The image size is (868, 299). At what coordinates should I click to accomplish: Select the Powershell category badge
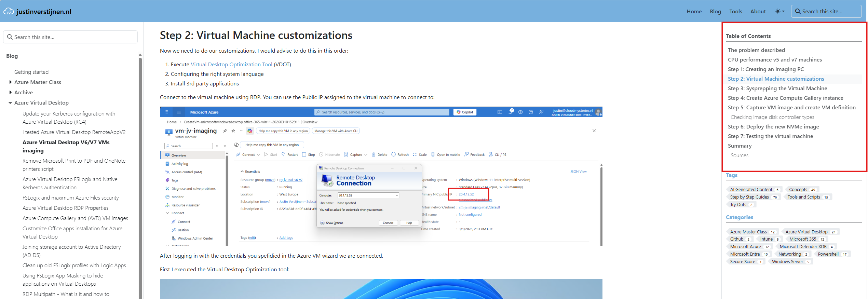pyautogui.click(x=828, y=254)
